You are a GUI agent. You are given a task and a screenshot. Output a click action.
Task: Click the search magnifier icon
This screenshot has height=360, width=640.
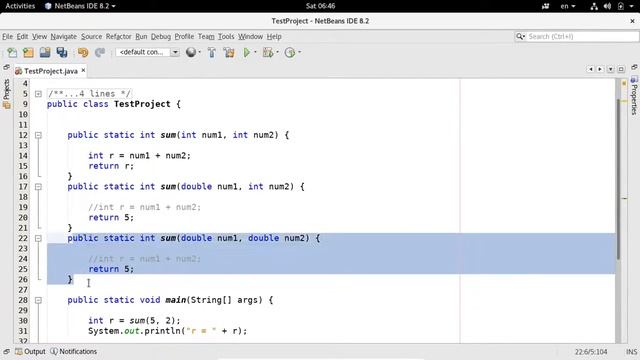pos(520,36)
